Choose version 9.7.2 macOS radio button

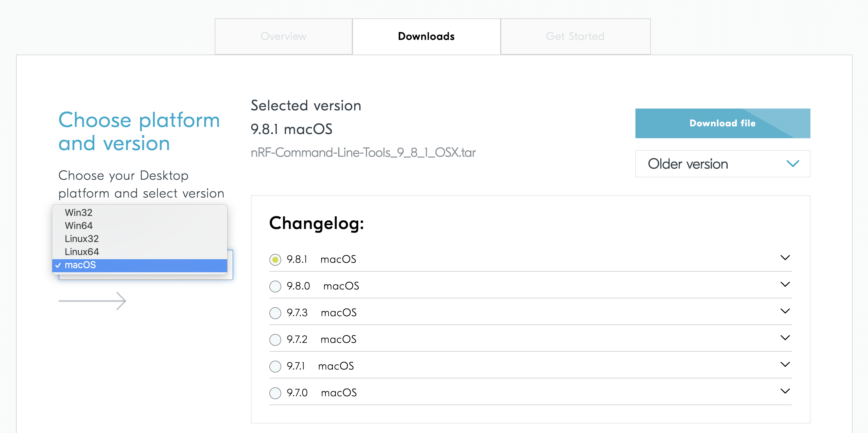click(275, 340)
